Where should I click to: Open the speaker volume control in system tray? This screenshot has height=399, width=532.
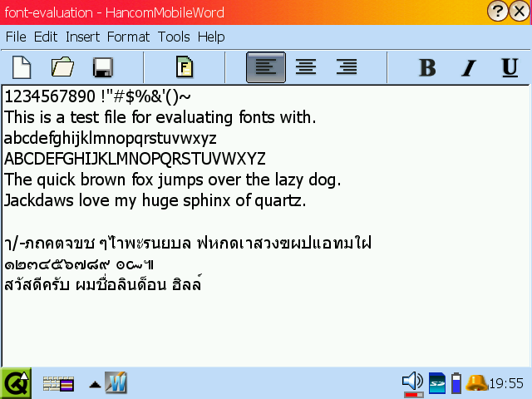pyautogui.click(x=412, y=382)
